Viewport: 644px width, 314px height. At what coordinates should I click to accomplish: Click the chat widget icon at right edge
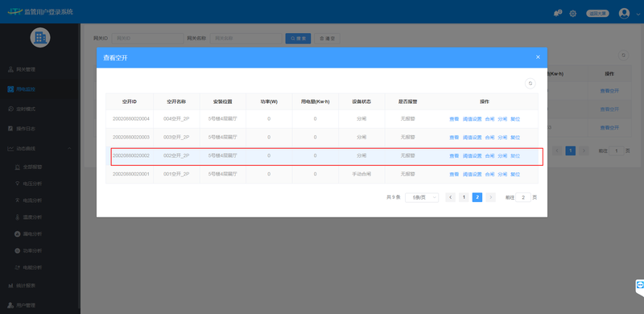pyautogui.click(x=639, y=285)
